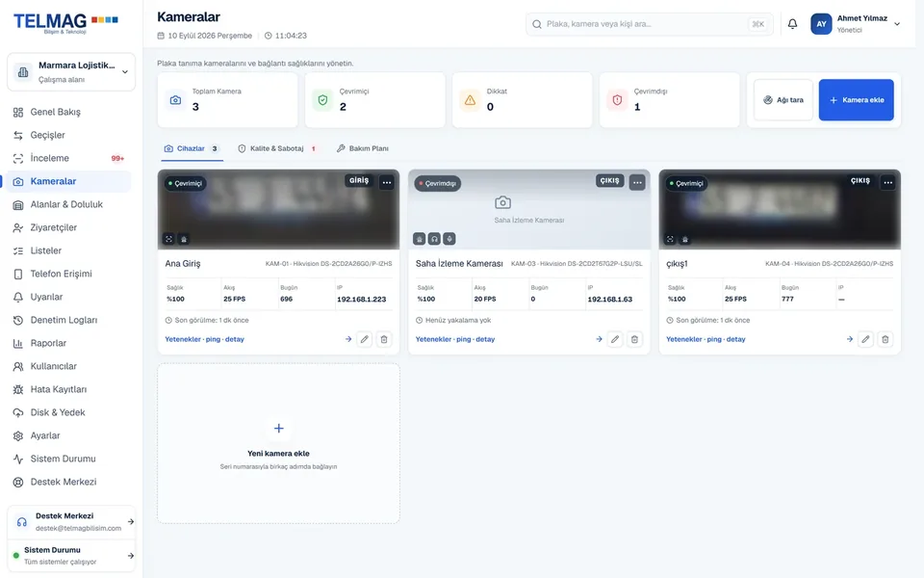
Task: Click the TELMAG logo
Action: 65,22
